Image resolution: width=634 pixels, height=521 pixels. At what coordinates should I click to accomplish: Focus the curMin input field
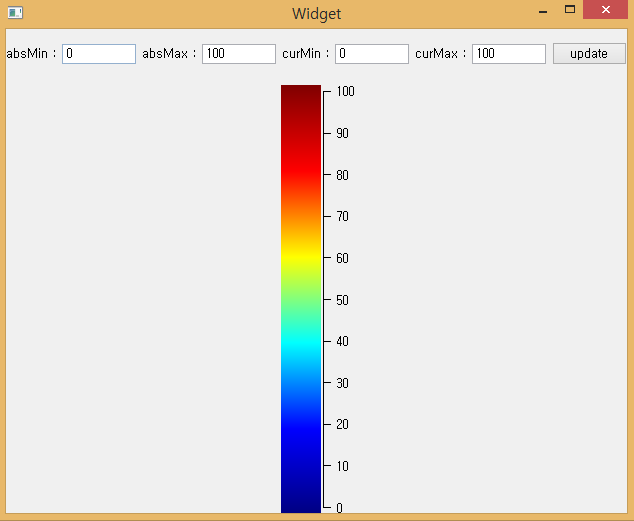point(372,54)
